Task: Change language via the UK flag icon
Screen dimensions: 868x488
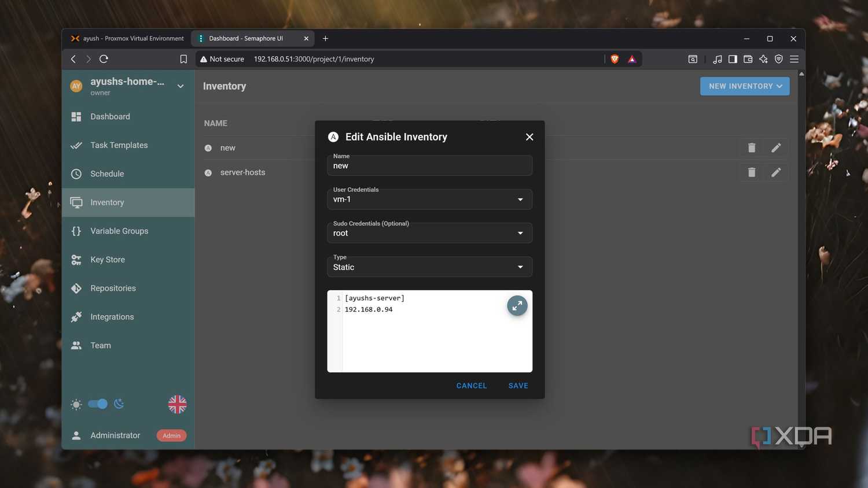Action: point(177,404)
